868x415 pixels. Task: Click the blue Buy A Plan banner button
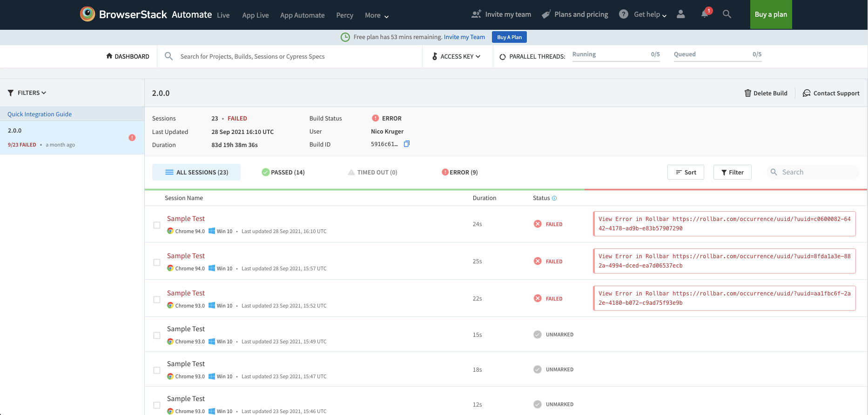tap(509, 37)
